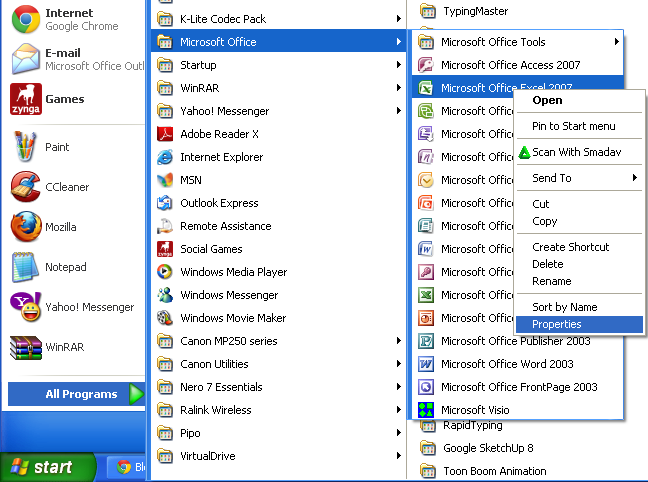Click the Scan With Smadav green icon
Screen dimensions: 648x482
524,153
